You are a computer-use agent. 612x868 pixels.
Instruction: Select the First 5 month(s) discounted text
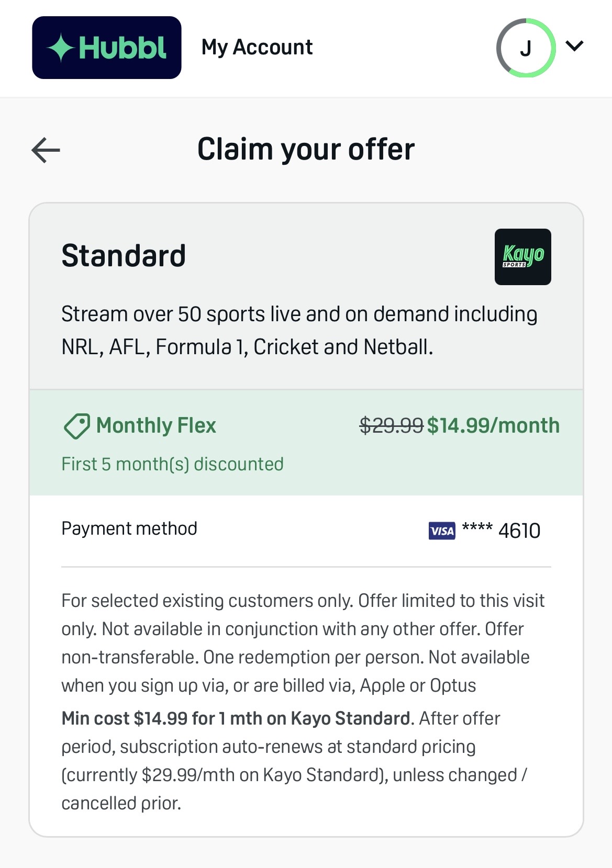[x=172, y=464]
